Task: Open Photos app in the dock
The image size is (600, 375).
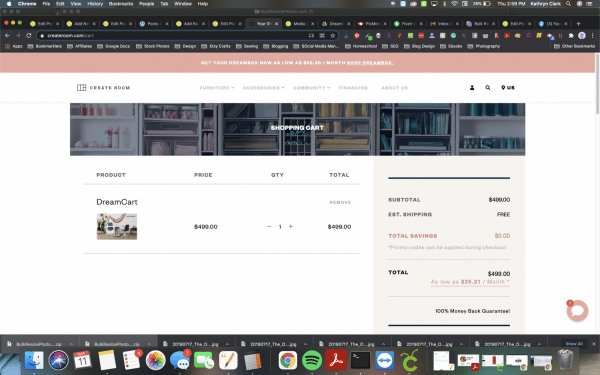Action: tap(155, 360)
